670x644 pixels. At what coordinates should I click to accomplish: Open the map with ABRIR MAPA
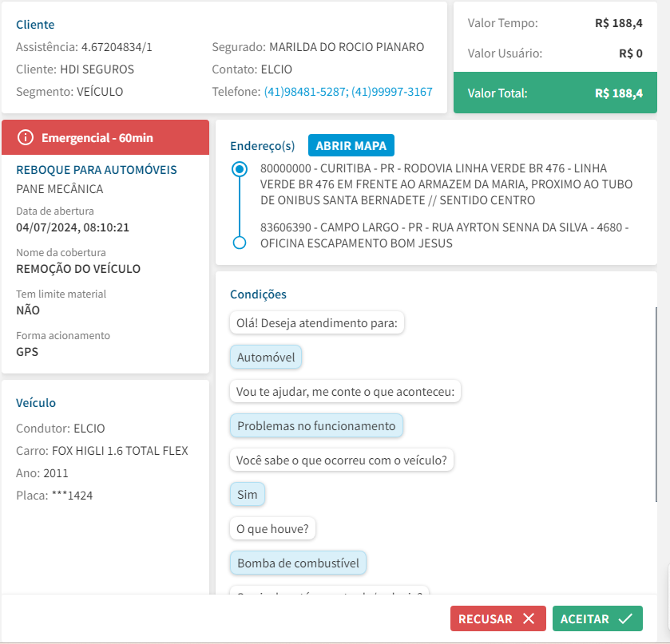351,145
